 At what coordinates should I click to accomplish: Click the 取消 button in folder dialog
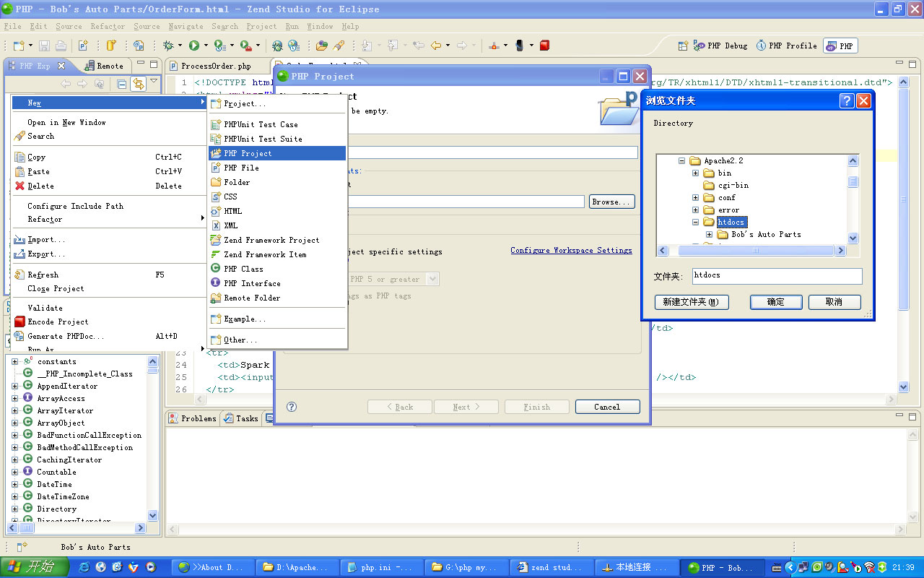point(834,302)
